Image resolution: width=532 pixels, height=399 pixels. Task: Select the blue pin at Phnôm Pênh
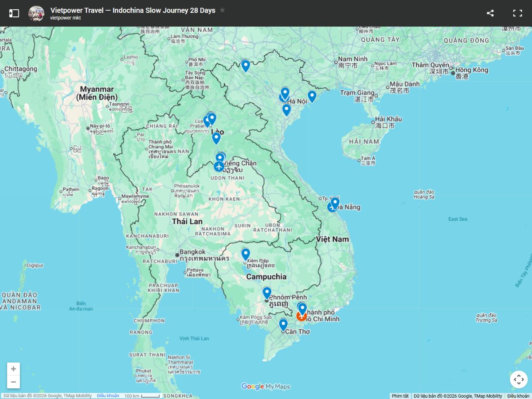[267, 293]
